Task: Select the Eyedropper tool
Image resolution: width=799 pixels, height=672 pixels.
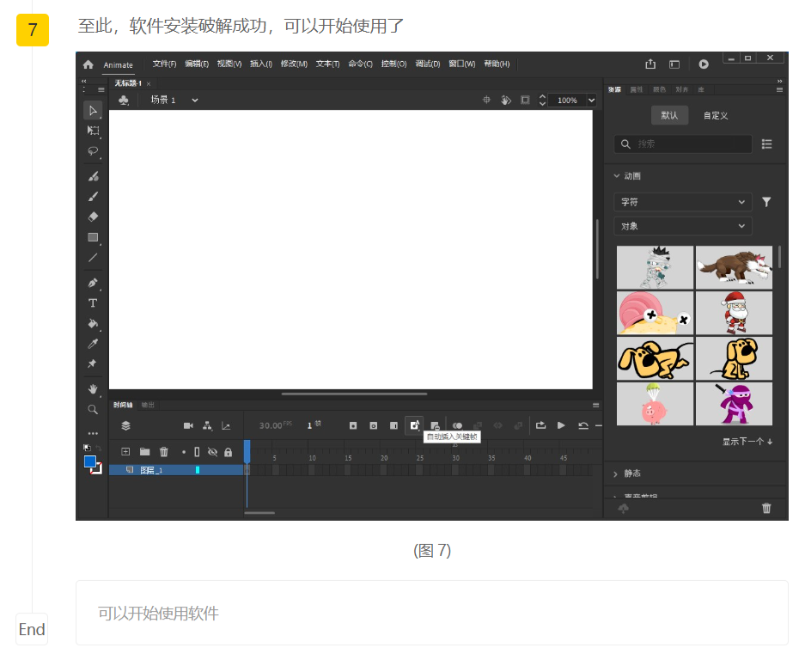Action: 93,344
